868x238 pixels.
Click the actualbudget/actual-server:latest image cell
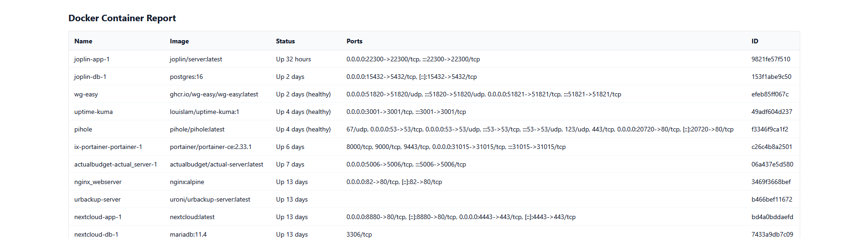click(x=217, y=164)
